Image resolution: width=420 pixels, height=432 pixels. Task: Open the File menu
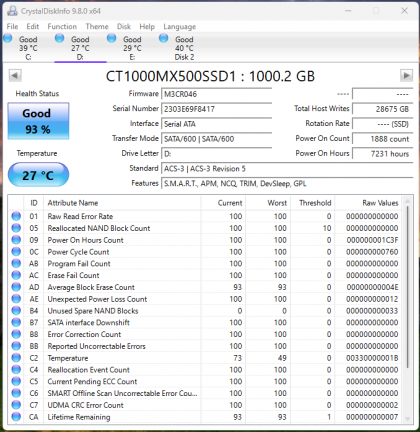12,26
